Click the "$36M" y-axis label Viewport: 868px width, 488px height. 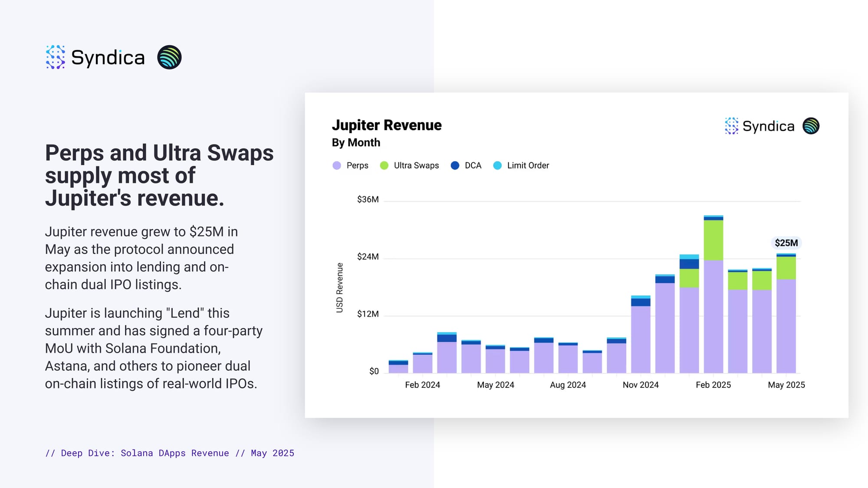pyautogui.click(x=368, y=199)
